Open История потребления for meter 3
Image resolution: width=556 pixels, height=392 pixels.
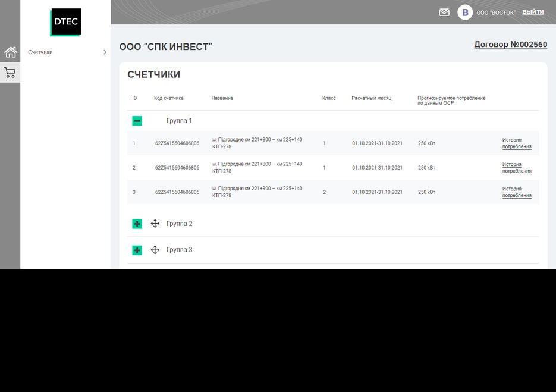tap(517, 192)
